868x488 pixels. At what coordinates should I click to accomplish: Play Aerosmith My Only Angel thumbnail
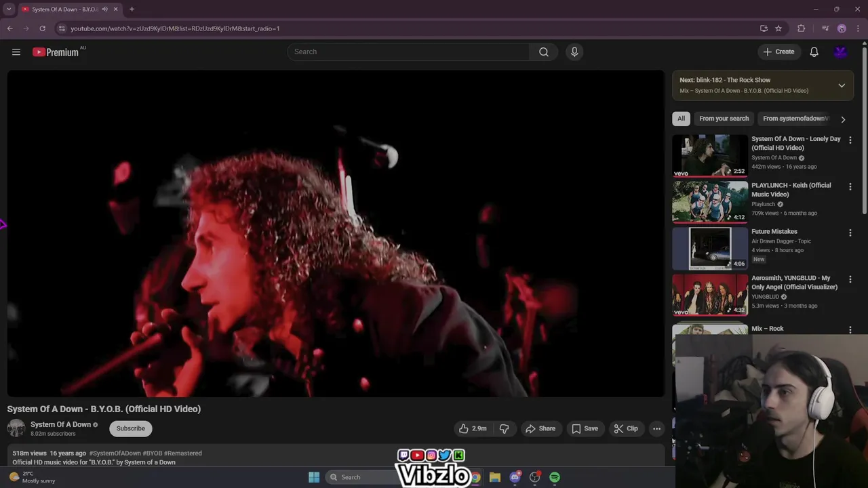point(710,295)
